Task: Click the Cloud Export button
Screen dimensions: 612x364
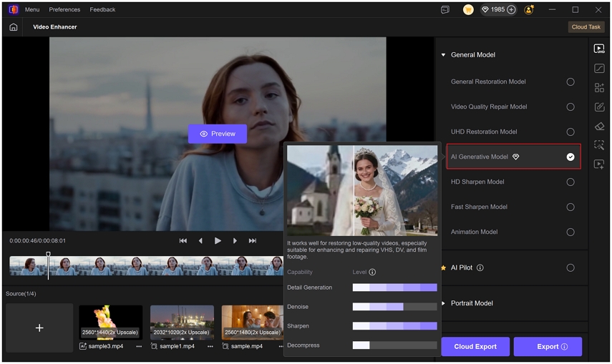Action: (x=475, y=347)
